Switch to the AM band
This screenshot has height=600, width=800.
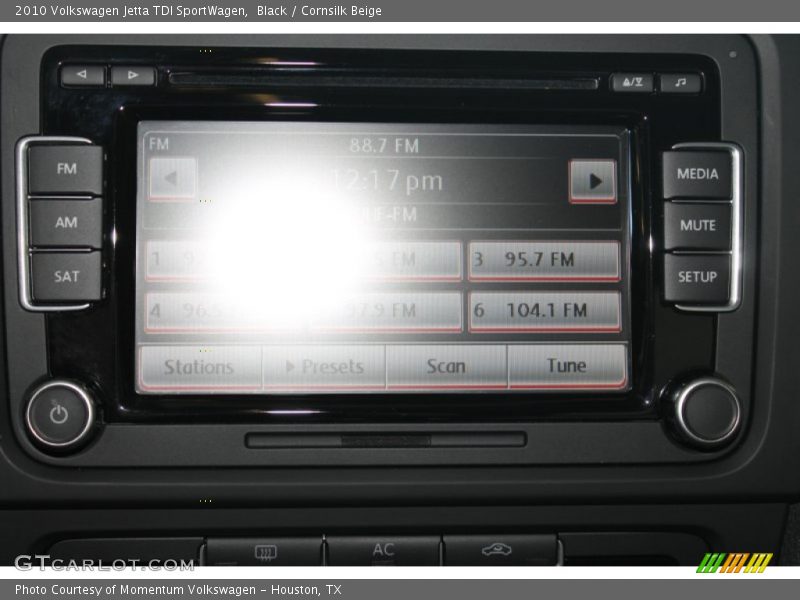66,223
